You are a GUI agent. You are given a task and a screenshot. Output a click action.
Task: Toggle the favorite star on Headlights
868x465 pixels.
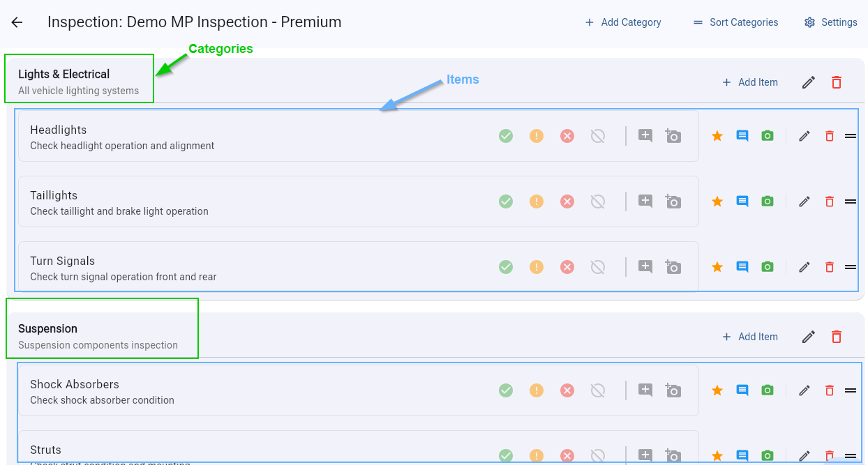point(717,136)
